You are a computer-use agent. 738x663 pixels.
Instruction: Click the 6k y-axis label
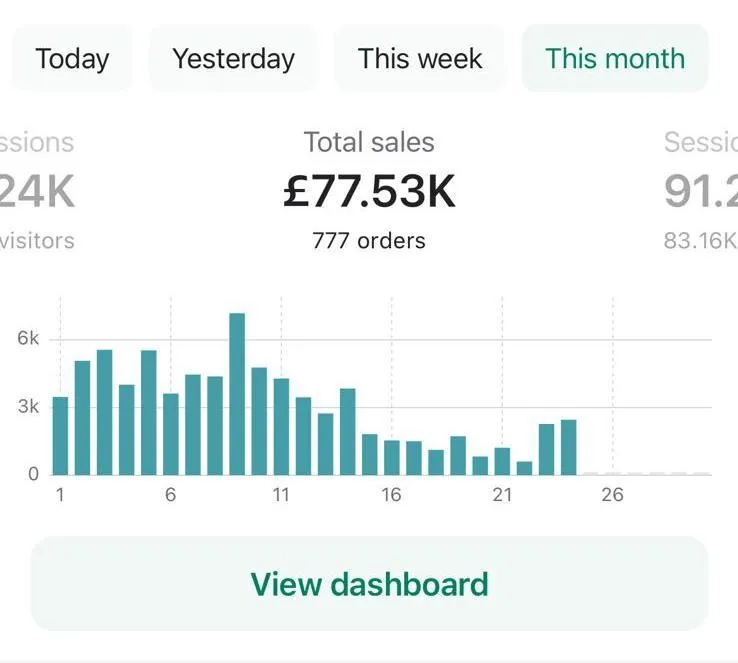28,339
